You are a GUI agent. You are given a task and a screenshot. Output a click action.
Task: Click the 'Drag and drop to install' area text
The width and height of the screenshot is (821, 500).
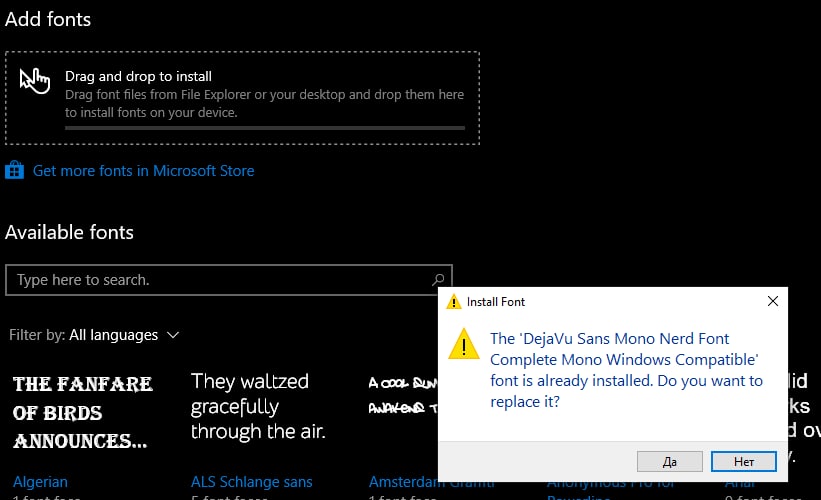(138, 76)
